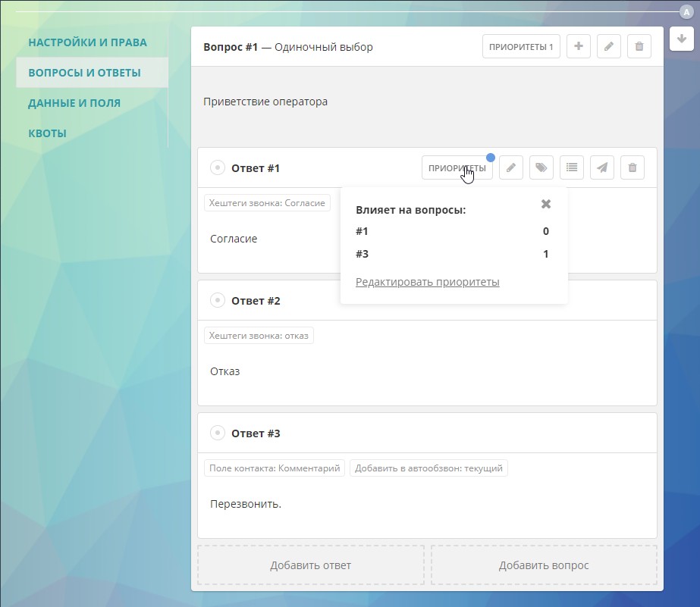Screen dimensions: 700x607
Task: Click the Редактировать приоритеты link
Action: (427, 282)
